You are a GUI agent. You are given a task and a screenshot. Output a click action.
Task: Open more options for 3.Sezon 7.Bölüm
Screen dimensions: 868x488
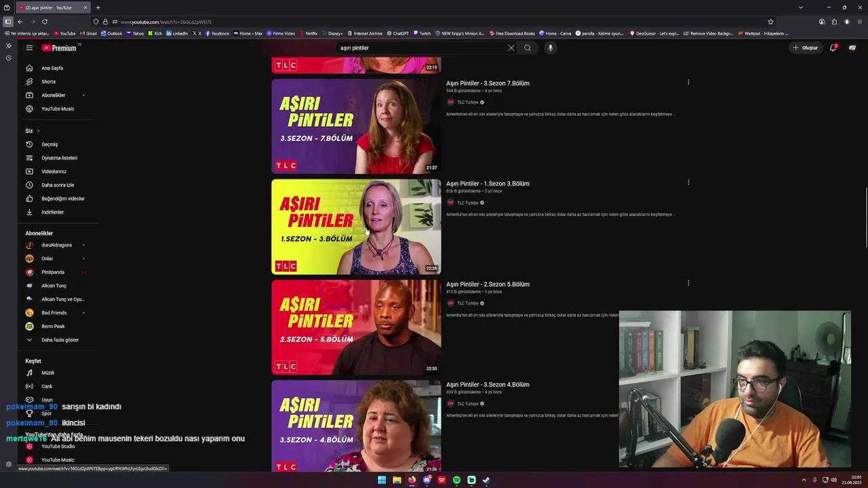688,83
